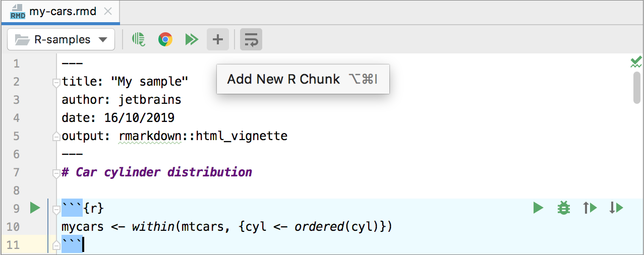Click the chunk's inline Run Chunk arrow
This screenshot has height=255, width=644.
point(538,208)
